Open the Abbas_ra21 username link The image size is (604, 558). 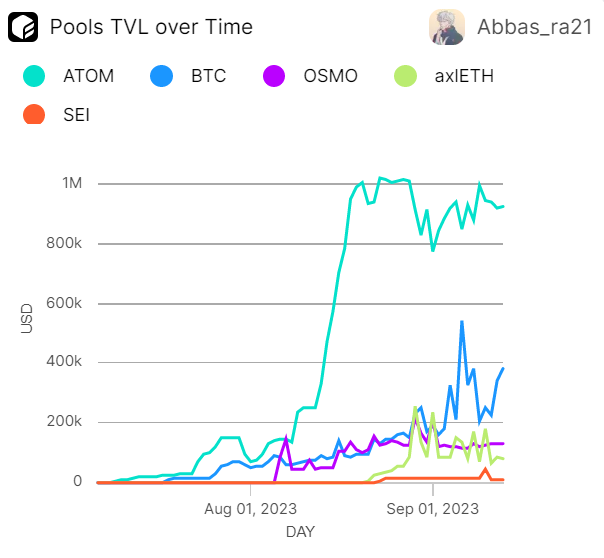pos(532,27)
